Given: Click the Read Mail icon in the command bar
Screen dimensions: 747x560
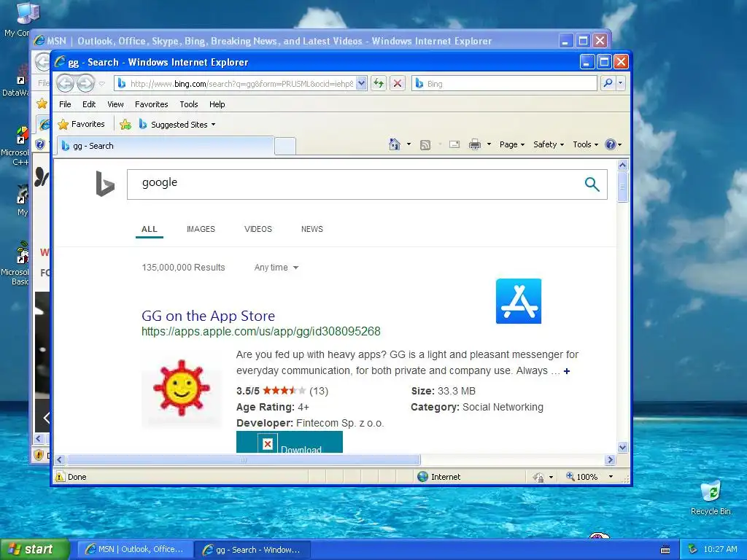Looking at the screenshot, I should pos(454,144).
